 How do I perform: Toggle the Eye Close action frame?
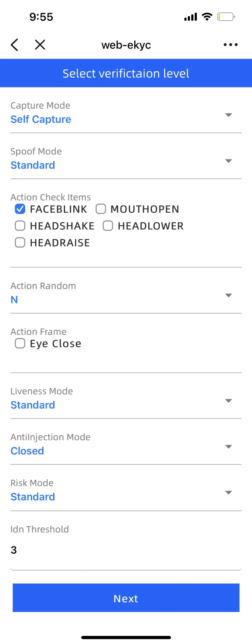[20, 343]
